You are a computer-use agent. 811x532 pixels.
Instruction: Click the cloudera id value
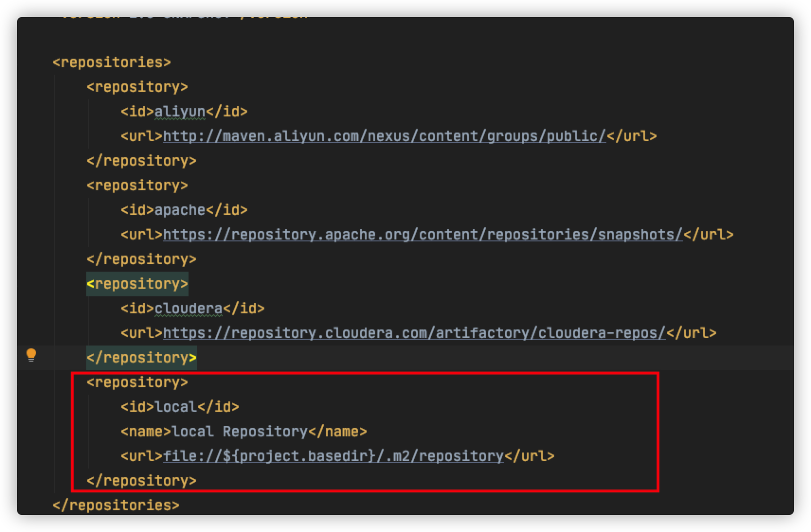(189, 309)
